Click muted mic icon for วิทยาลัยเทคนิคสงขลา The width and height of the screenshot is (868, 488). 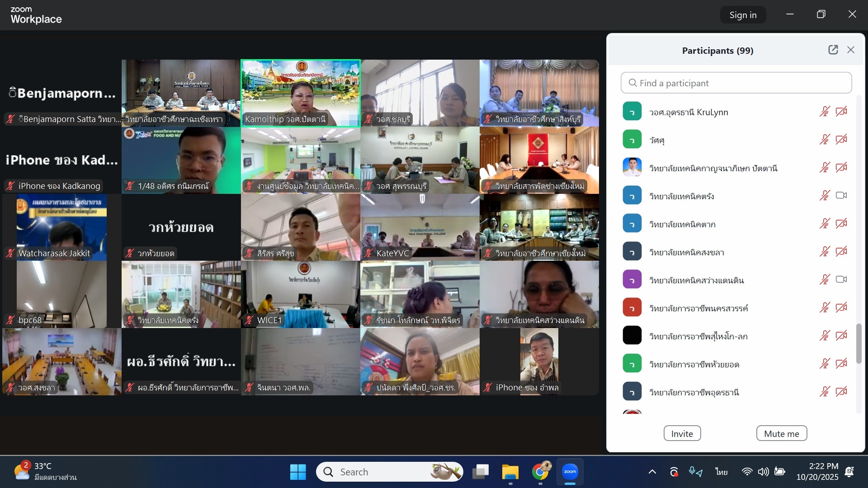pyautogui.click(x=825, y=252)
